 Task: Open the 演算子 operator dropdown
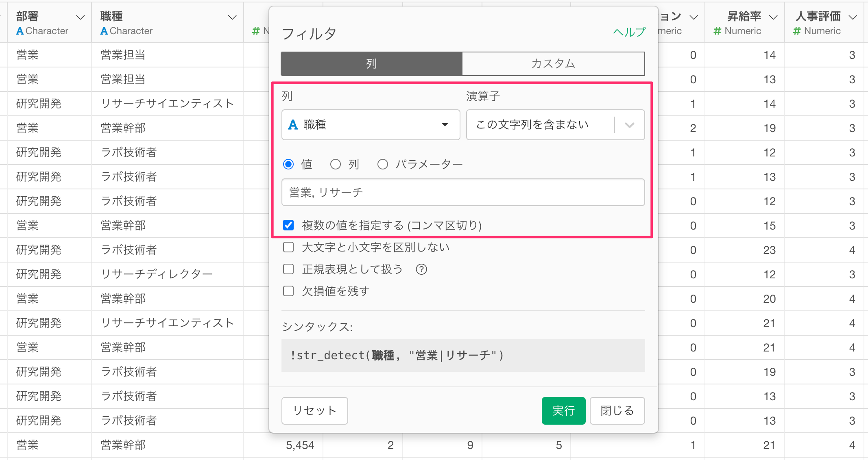click(x=555, y=125)
